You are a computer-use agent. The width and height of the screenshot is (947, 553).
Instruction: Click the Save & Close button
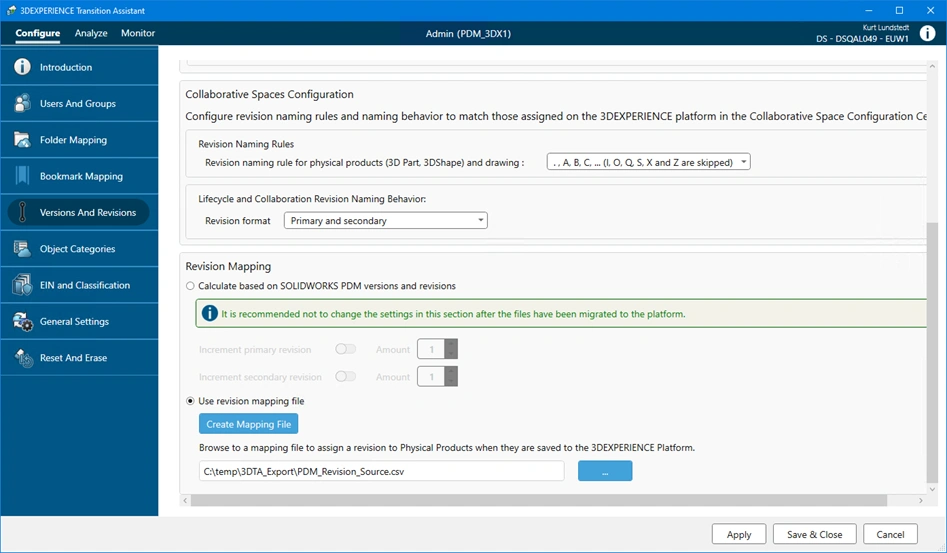pyautogui.click(x=814, y=534)
